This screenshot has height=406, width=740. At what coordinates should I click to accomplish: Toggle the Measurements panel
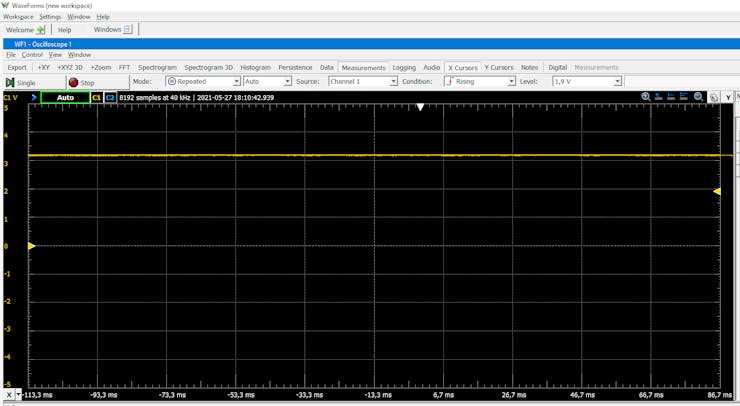(363, 68)
